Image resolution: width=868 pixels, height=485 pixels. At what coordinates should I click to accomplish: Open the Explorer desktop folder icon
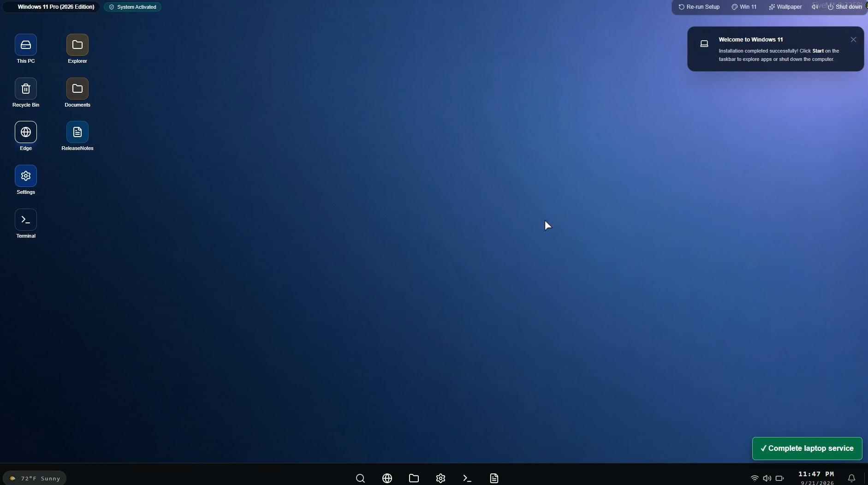[77, 48]
